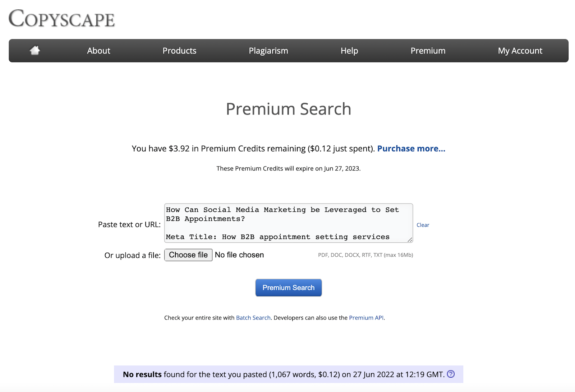Click the 'Or upload a file:' label
This screenshot has height=392, width=575.
[133, 255]
